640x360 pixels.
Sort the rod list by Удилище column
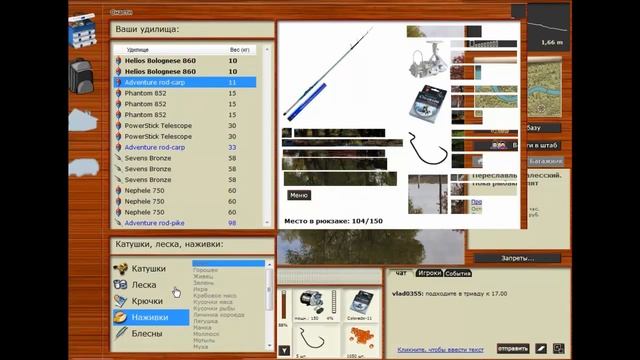137,50
